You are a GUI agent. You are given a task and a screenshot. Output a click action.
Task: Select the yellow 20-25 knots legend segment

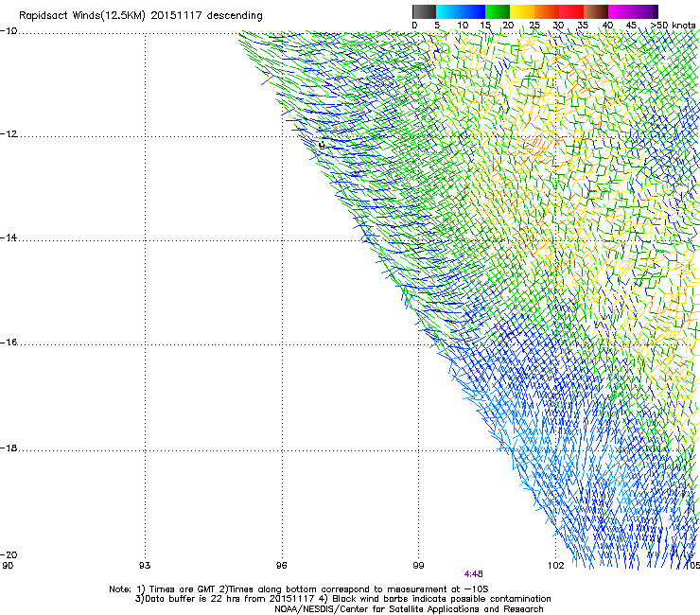[522, 11]
